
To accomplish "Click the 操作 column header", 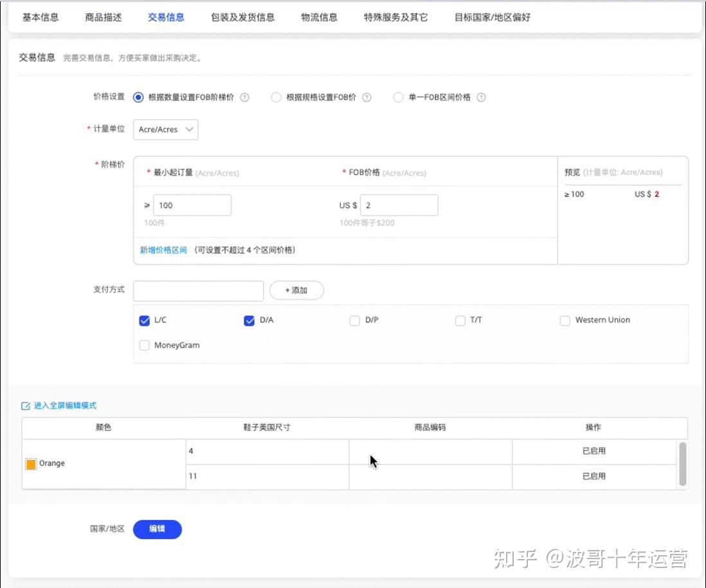I will pos(593,428).
